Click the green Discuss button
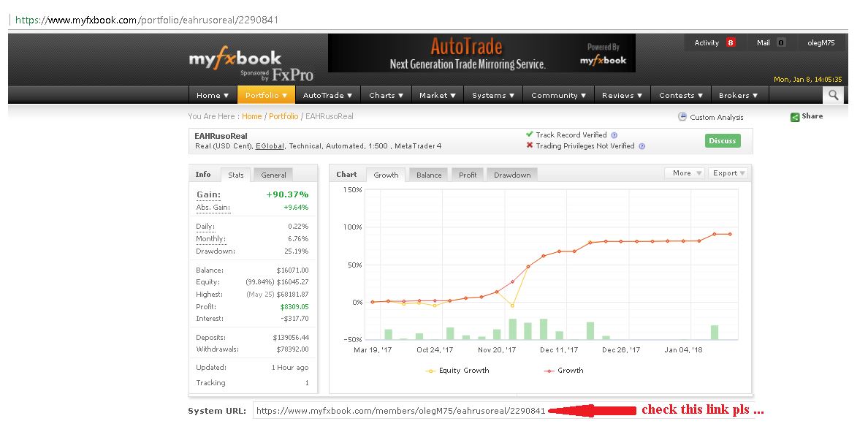 (723, 140)
